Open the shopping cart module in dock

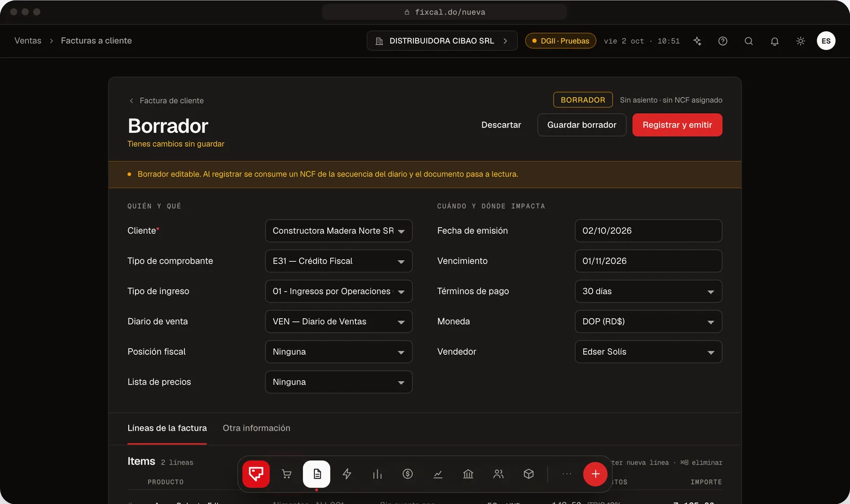click(286, 474)
